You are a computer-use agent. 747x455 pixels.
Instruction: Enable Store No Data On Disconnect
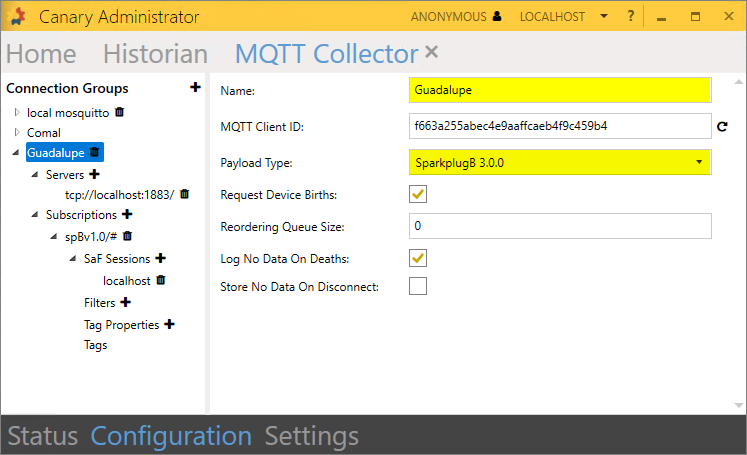[418, 287]
